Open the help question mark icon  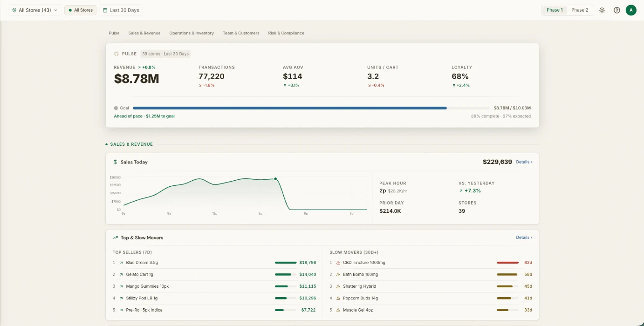coord(617,10)
